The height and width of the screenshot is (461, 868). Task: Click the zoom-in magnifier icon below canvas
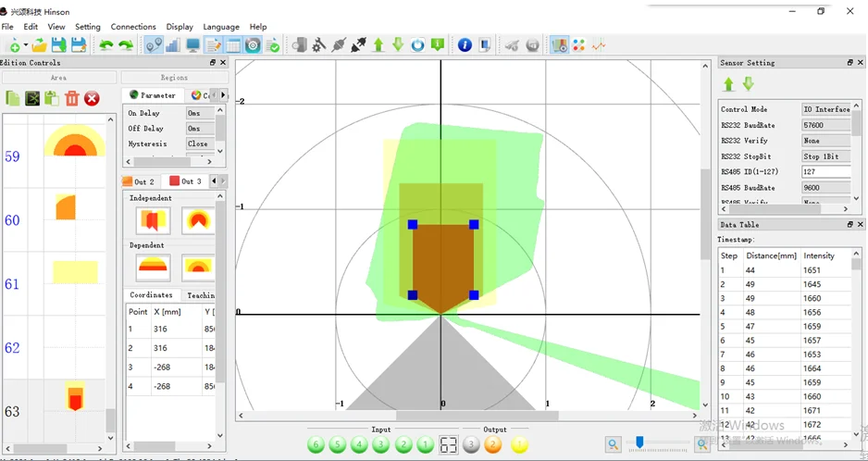pos(702,444)
